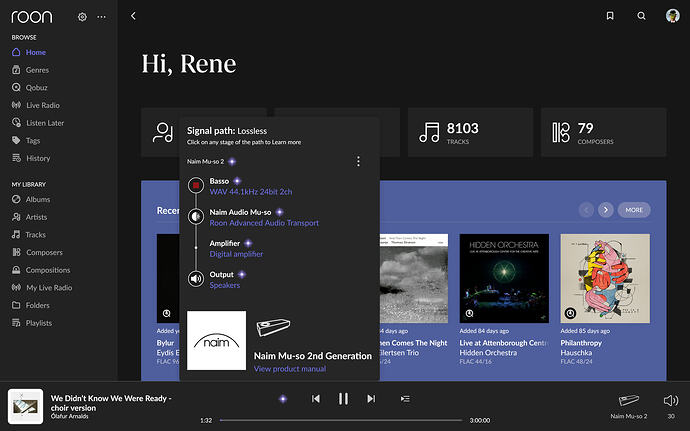Open View product manual link
The width and height of the screenshot is (690, 431).
point(290,369)
